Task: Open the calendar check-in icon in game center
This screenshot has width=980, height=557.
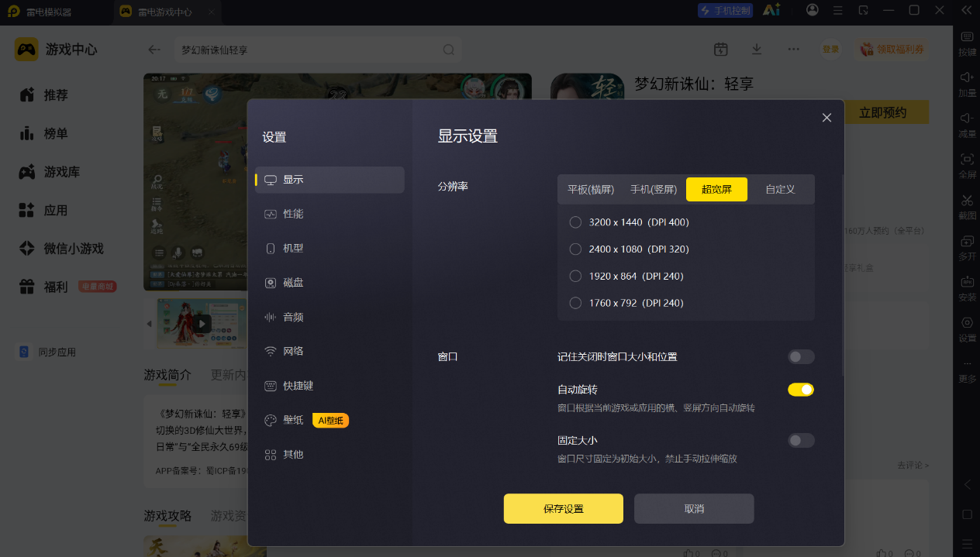Action: tap(720, 49)
